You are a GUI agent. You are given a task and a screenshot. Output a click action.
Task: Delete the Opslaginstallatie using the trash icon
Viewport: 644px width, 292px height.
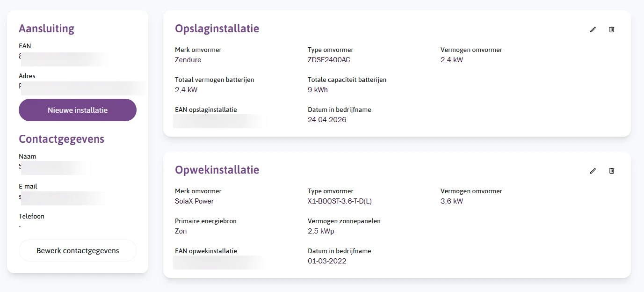tap(611, 29)
